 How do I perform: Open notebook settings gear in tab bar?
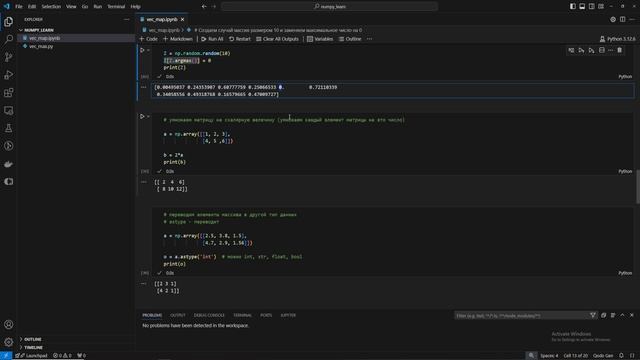613,19
